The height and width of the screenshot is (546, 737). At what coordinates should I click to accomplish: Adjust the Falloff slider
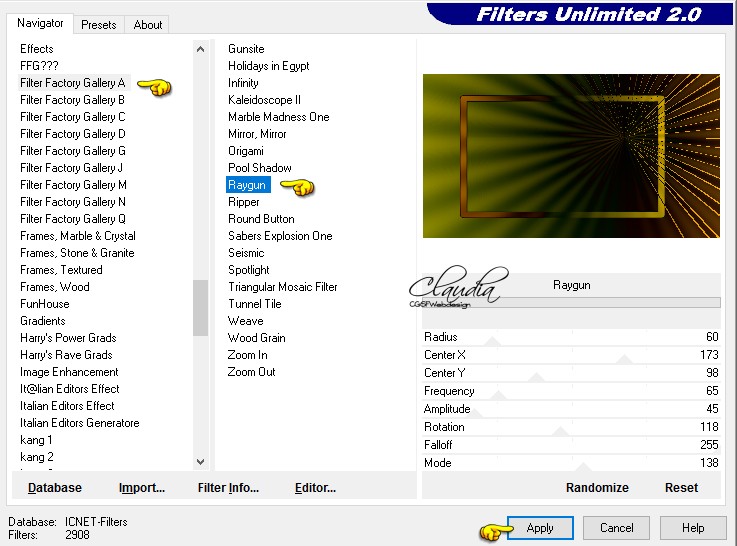(571, 445)
